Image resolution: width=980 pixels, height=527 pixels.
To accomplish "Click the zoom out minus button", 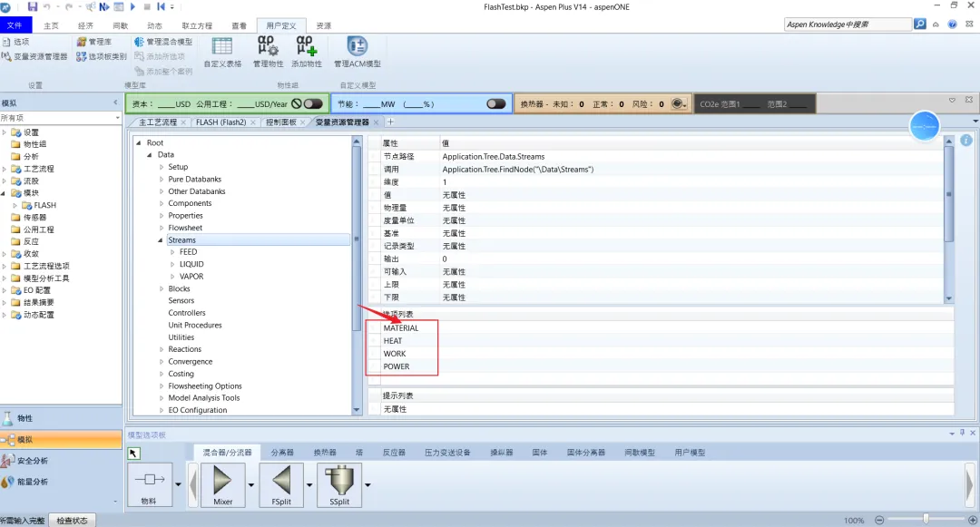I will click(879, 520).
